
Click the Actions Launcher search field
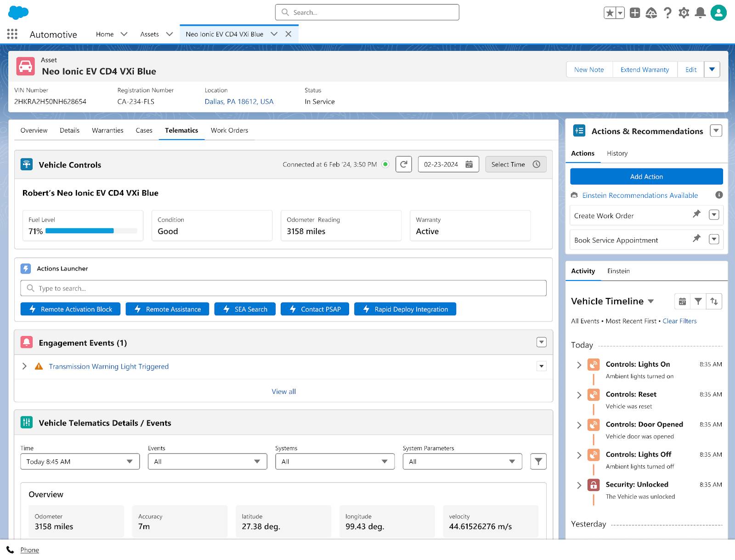[x=283, y=288]
